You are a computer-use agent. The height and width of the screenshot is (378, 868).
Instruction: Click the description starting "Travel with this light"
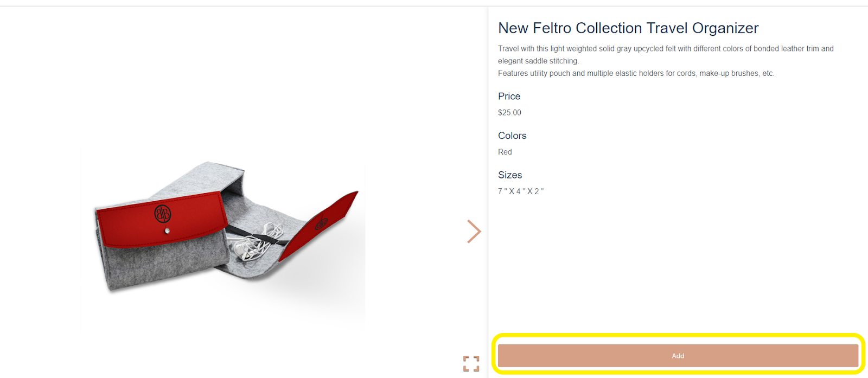point(666,49)
